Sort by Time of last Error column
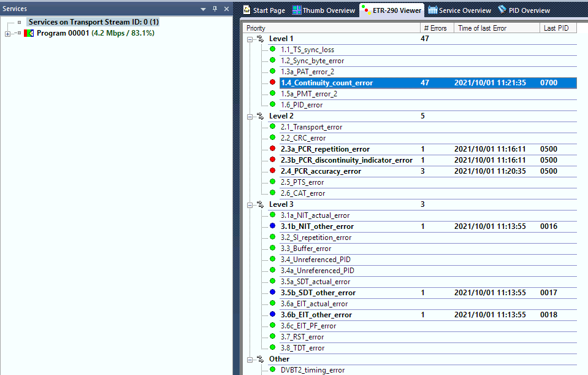Image resolution: width=588 pixels, height=375 pixels. pyautogui.click(x=497, y=28)
